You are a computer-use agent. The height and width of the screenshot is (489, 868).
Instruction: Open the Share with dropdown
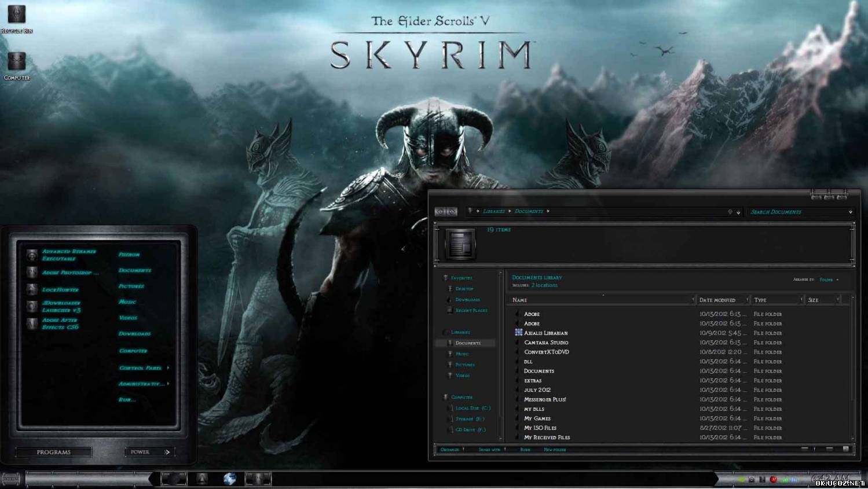(492, 450)
